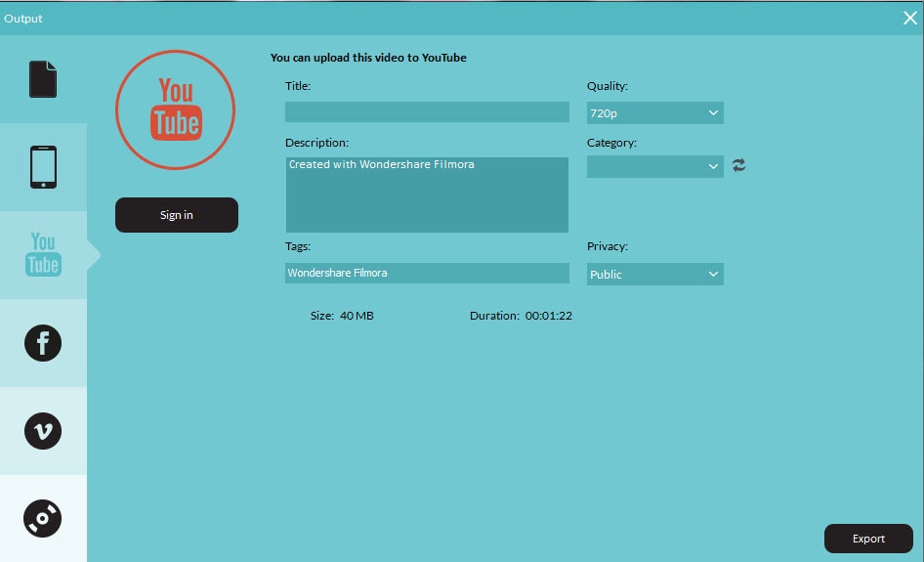This screenshot has height=562, width=924.
Task: Click the Export button
Action: (868, 539)
